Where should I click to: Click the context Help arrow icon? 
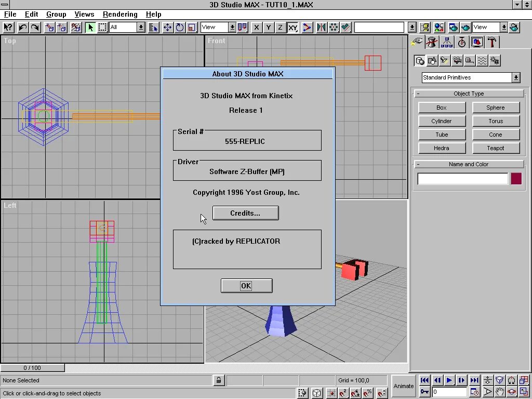click(8, 27)
